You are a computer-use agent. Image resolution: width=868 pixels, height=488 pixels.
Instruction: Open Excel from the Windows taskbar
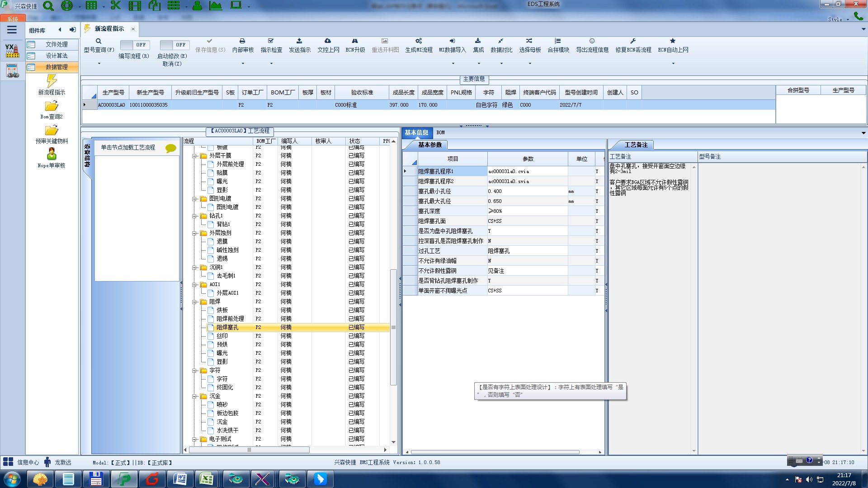coord(207,479)
